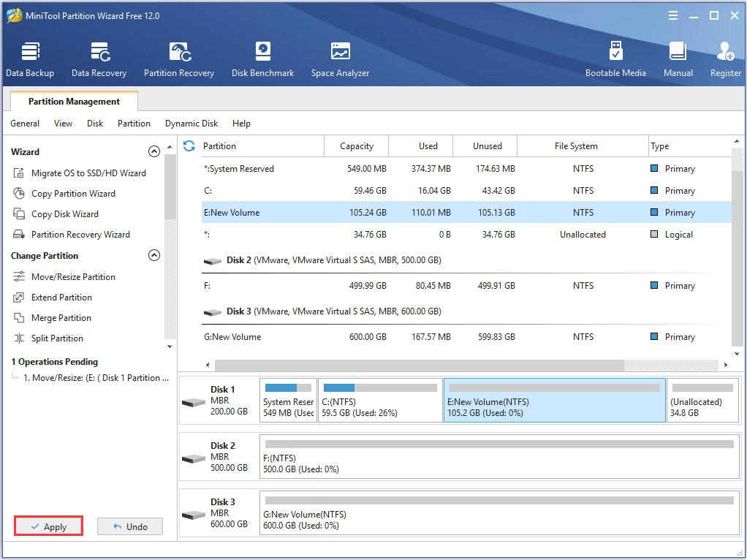The height and width of the screenshot is (560, 747).
Task: Collapse the Change Partition section
Action: coord(154,255)
